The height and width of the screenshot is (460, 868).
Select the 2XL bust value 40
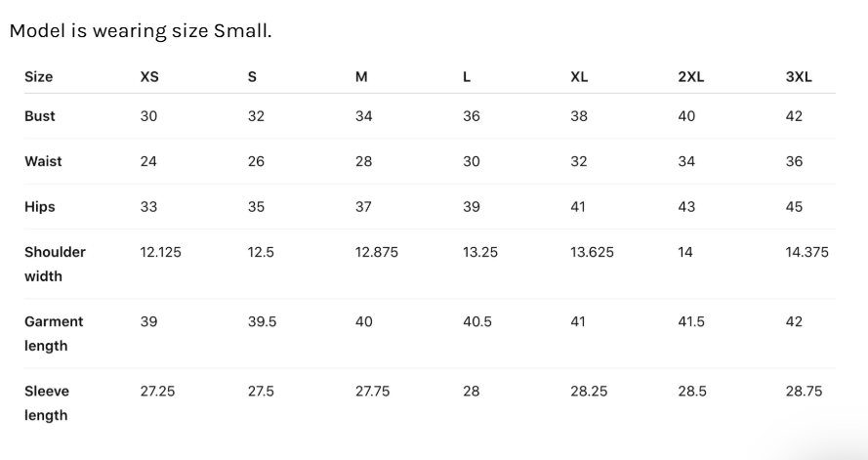tap(686, 115)
